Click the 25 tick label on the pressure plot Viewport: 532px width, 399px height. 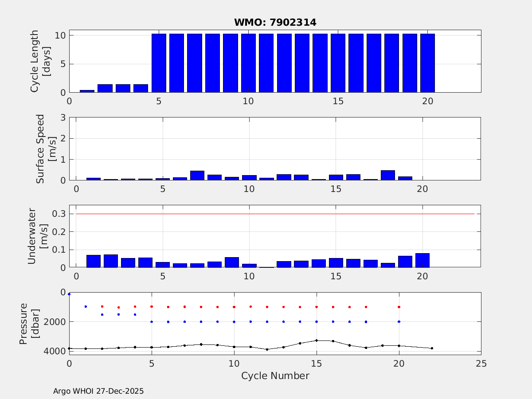pyautogui.click(x=481, y=364)
